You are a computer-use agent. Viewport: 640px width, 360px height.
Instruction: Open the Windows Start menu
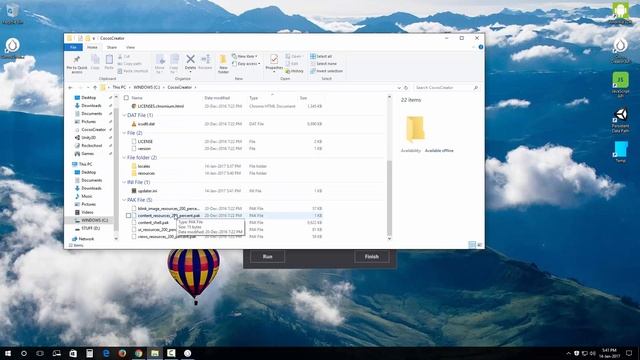point(8,353)
